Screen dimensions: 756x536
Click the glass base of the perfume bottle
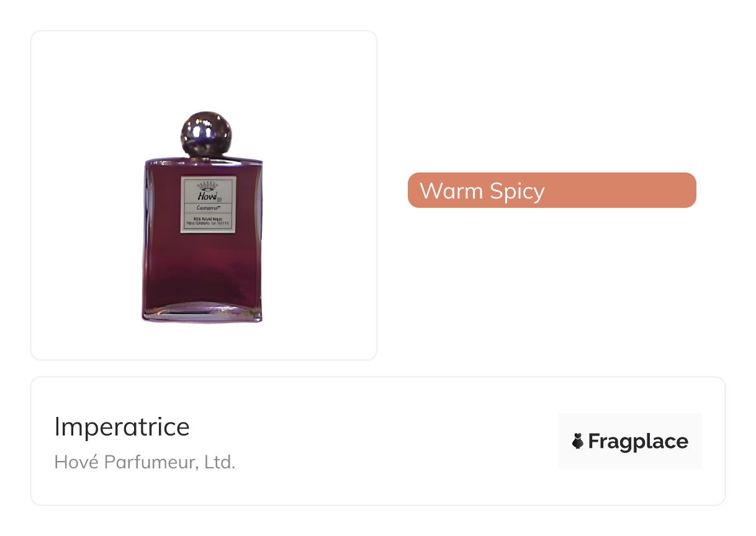202,313
